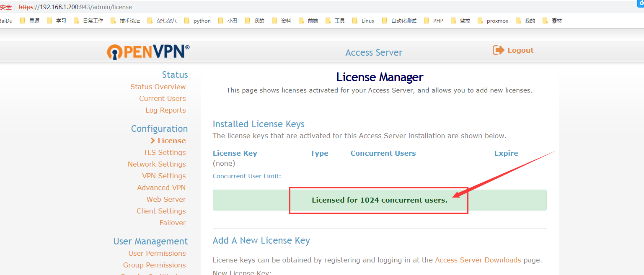Follow the Access Server Downloads link

coord(478,260)
